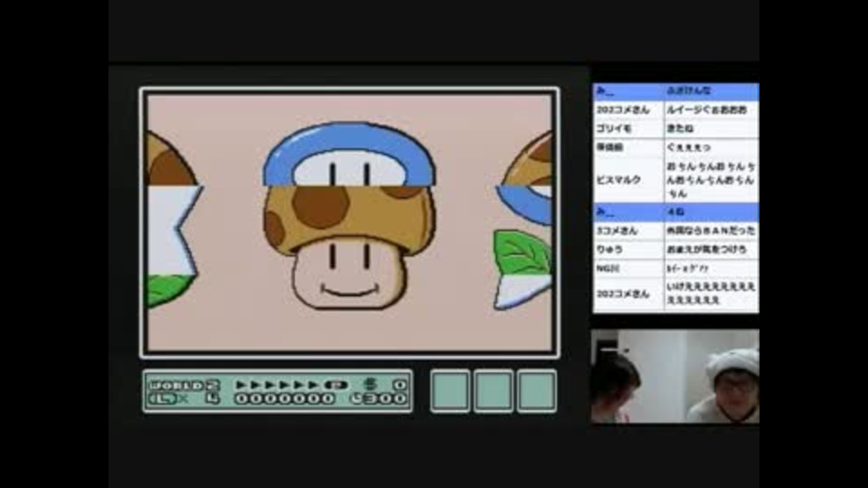This screenshot has width=868, height=488.
Task: Click the 300 timer value
Action: pos(385,399)
